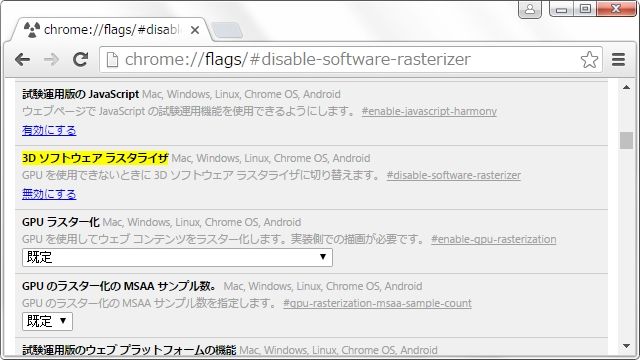Open a new tab

228,30
